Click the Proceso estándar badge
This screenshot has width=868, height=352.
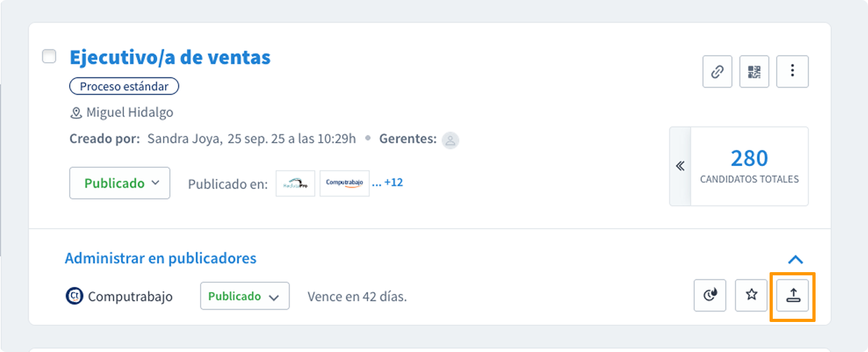click(x=124, y=86)
